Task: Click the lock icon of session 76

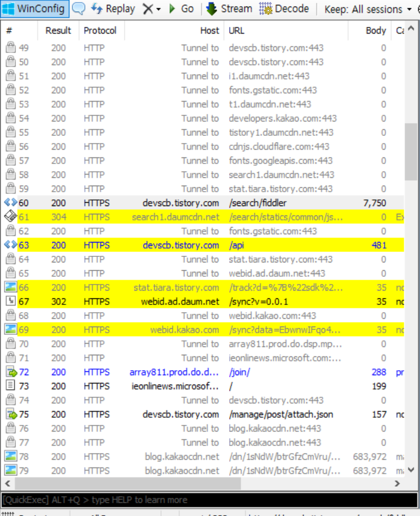Action: [x=11, y=428]
